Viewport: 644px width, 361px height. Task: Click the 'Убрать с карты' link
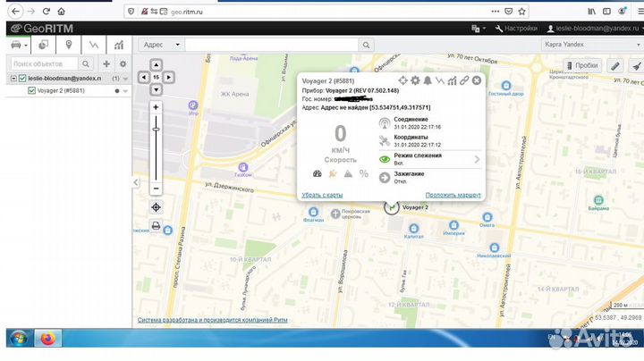[x=322, y=194]
